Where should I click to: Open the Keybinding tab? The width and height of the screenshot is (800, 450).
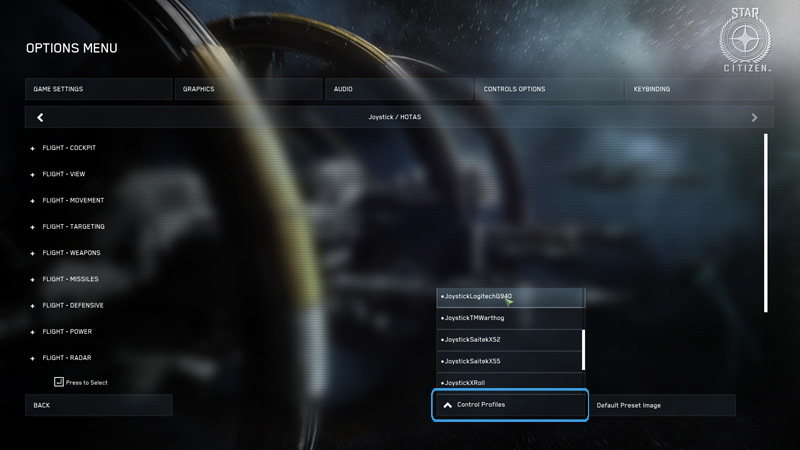click(698, 89)
